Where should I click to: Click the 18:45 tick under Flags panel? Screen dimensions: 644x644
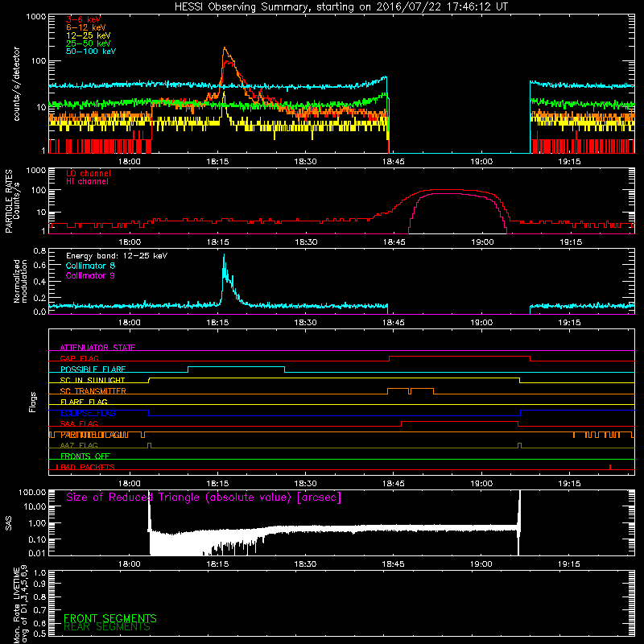[394, 484]
